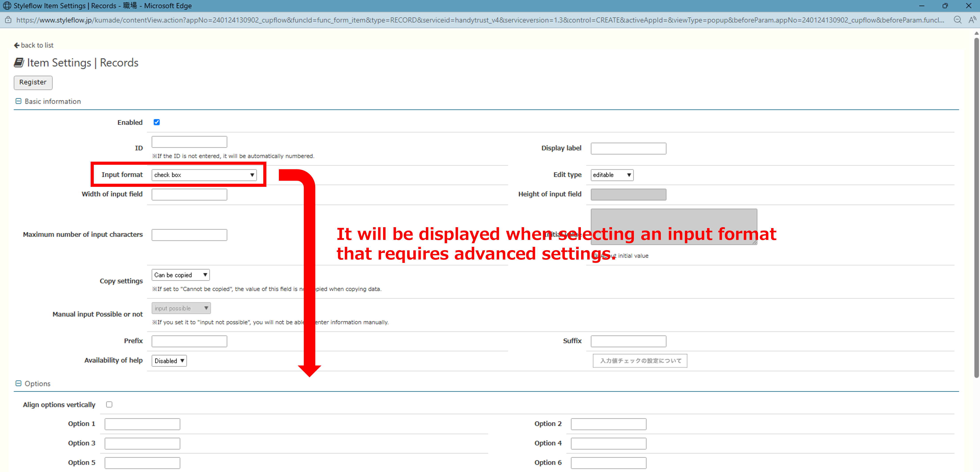
Task: Click the Item Settings book icon
Action: coord(19,62)
